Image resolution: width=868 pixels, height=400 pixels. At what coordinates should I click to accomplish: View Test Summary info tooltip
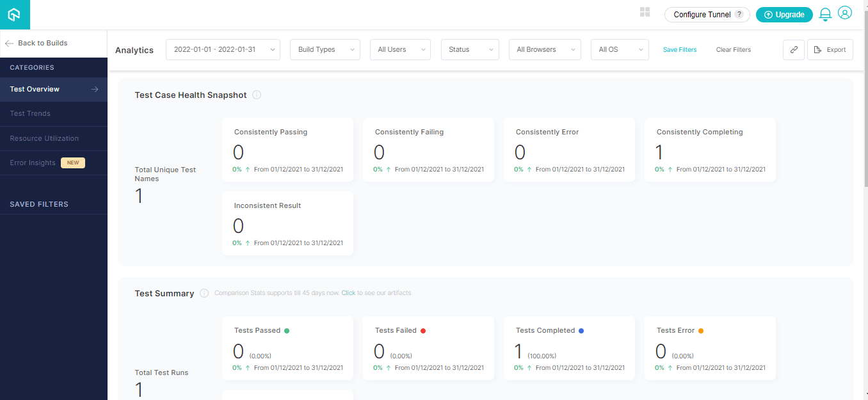tap(204, 292)
